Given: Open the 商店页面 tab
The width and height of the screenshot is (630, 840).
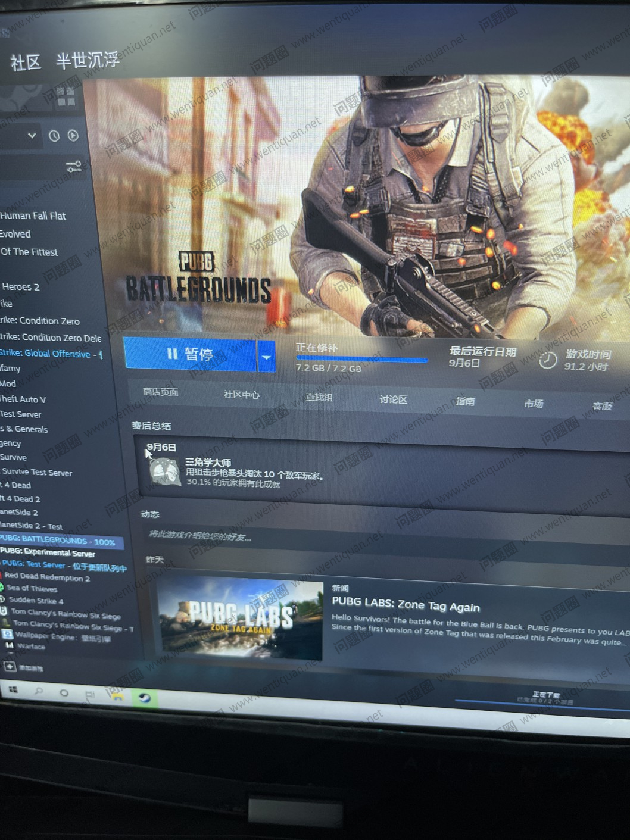Looking at the screenshot, I should [x=160, y=392].
